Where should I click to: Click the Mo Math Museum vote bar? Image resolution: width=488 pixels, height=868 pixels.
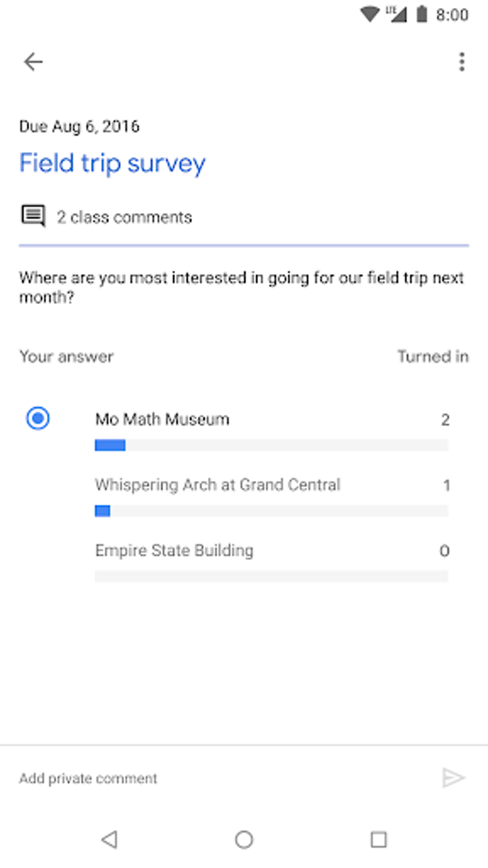tap(271, 446)
